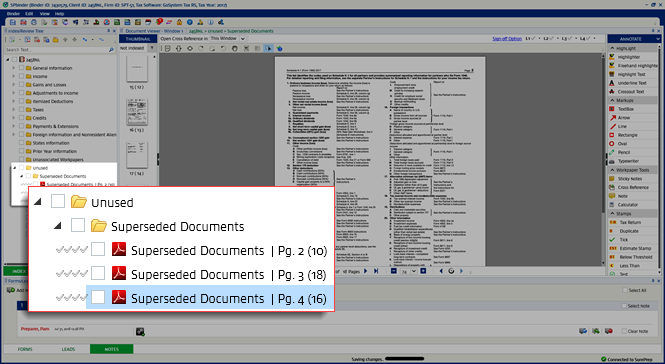
Task: Switch to the LEADS tab
Action: click(x=68, y=349)
